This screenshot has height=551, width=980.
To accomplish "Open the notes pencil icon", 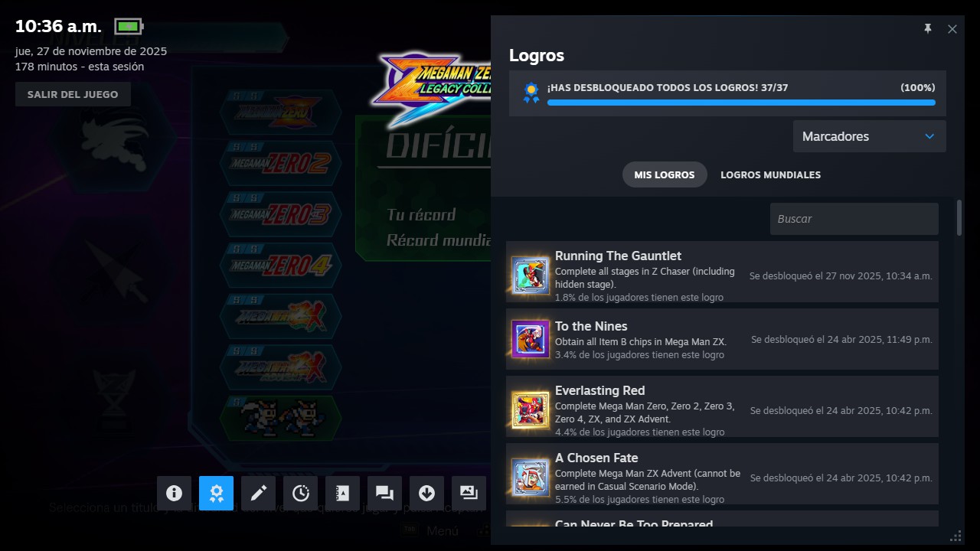I will 258,493.
